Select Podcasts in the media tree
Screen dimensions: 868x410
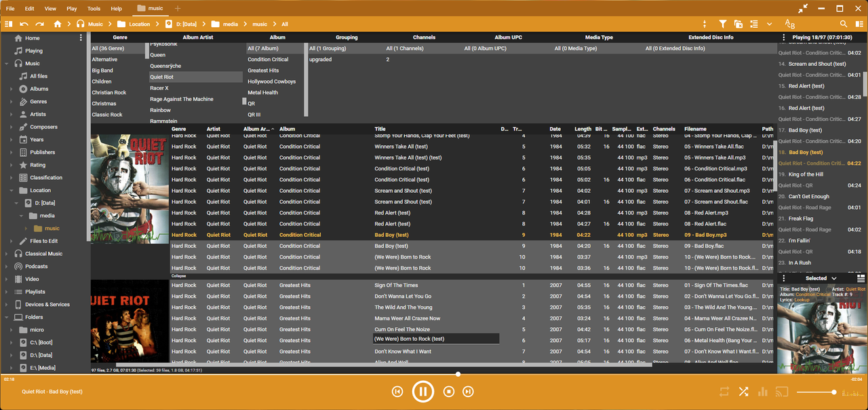pyautogui.click(x=37, y=267)
